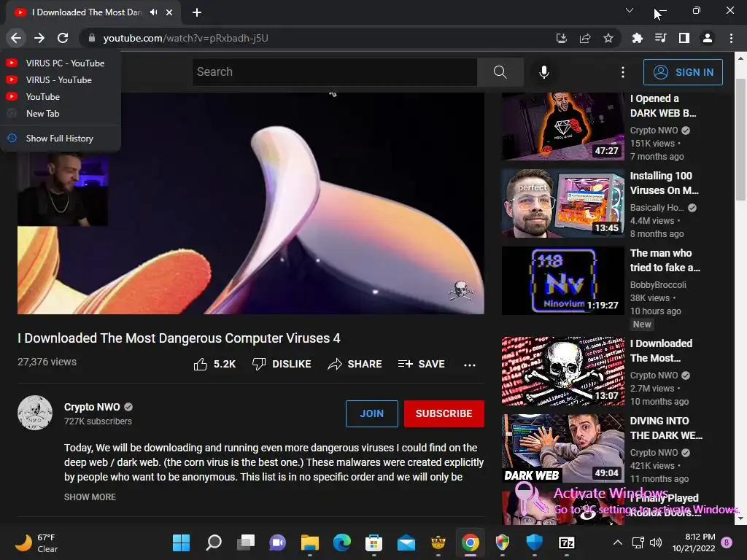Open Microsoft Store from taskbar

pyautogui.click(x=374, y=542)
